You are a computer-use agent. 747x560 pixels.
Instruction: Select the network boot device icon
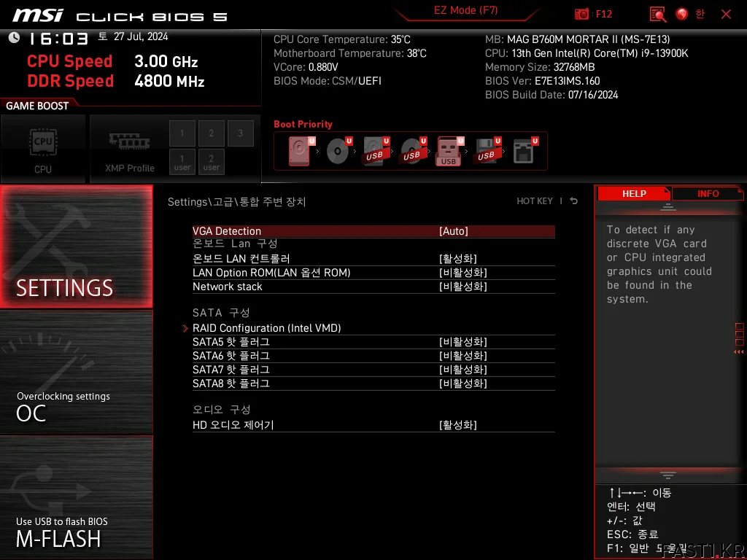click(523, 152)
